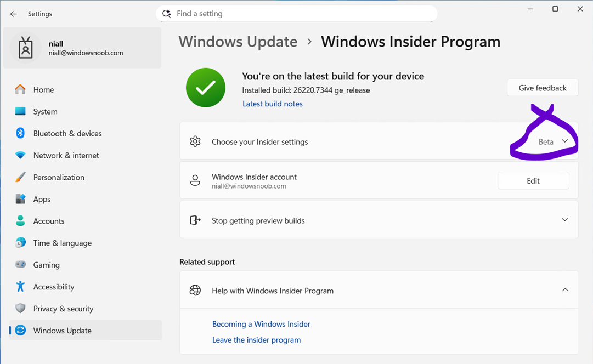Screen dimensions: 593x364
Task: Open the Gaming controller icon
Action: coord(20,265)
